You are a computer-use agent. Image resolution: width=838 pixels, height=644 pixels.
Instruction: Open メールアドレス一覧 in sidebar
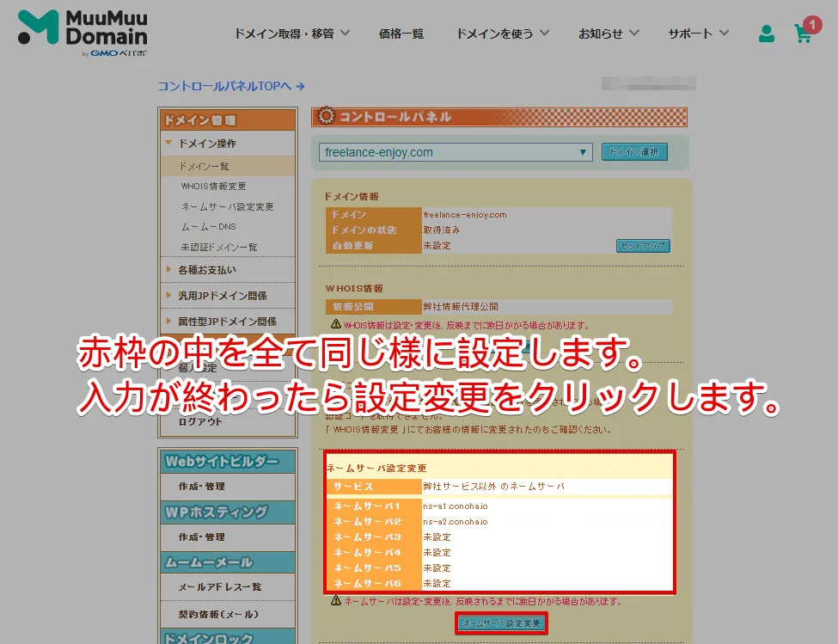(x=220, y=586)
